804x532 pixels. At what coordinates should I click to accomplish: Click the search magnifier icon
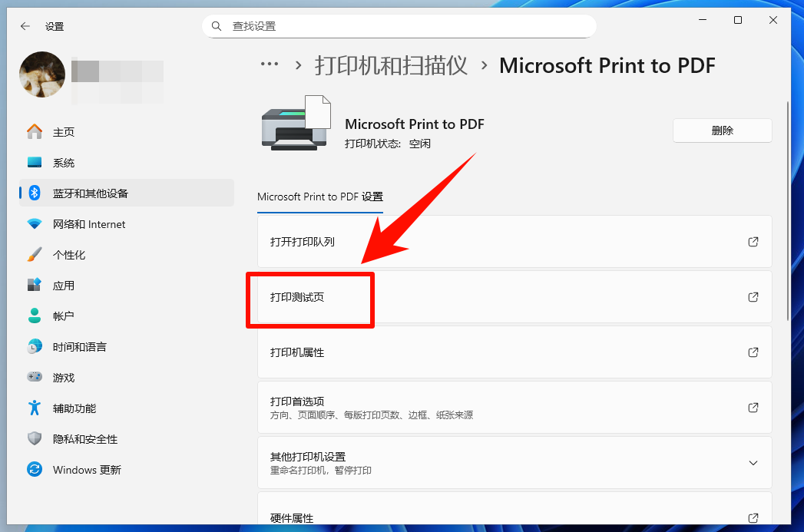(x=217, y=26)
